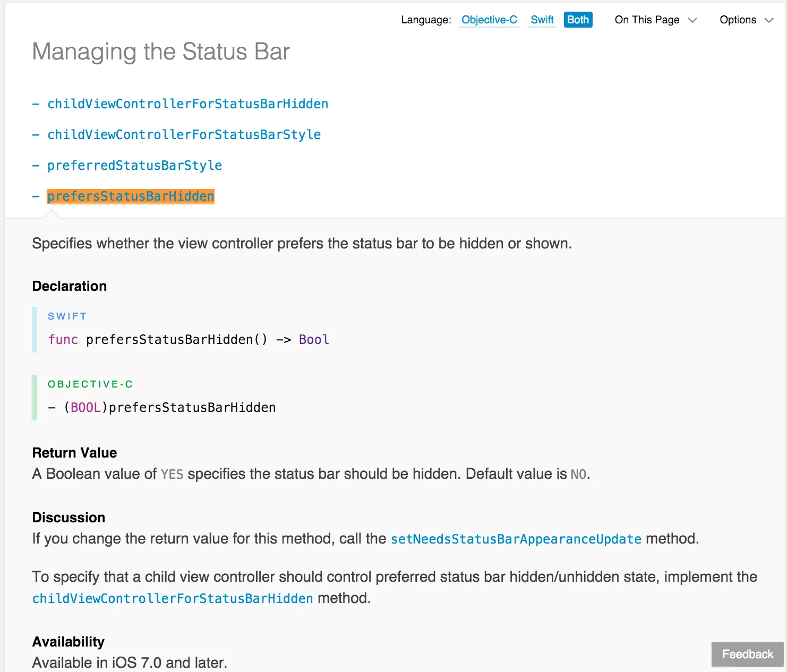This screenshot has width=787, height=672.
Task: Click the Availability section heading
Action: pos(69,642)
